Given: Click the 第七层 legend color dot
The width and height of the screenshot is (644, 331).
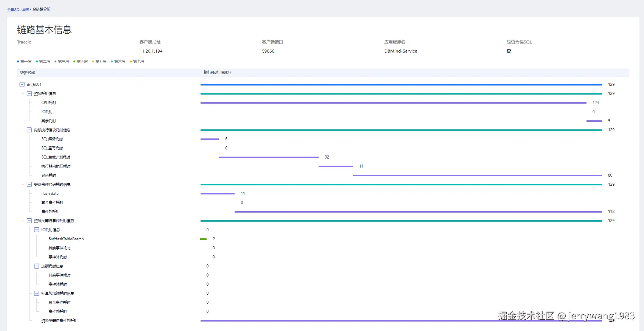Looking at the screenshot, I should coord(131,62).
